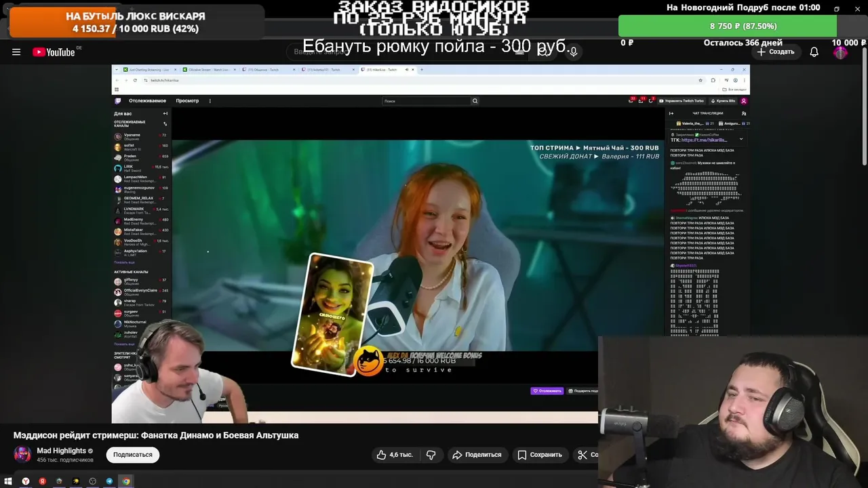Screen dimensions: 868x488
Task: Like the video showing 4,6 тыс.
Action: pos(395,455)
